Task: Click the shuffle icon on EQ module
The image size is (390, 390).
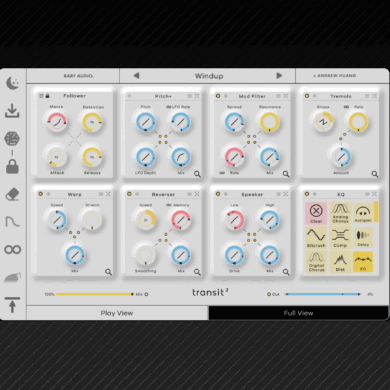Action: 374,194
